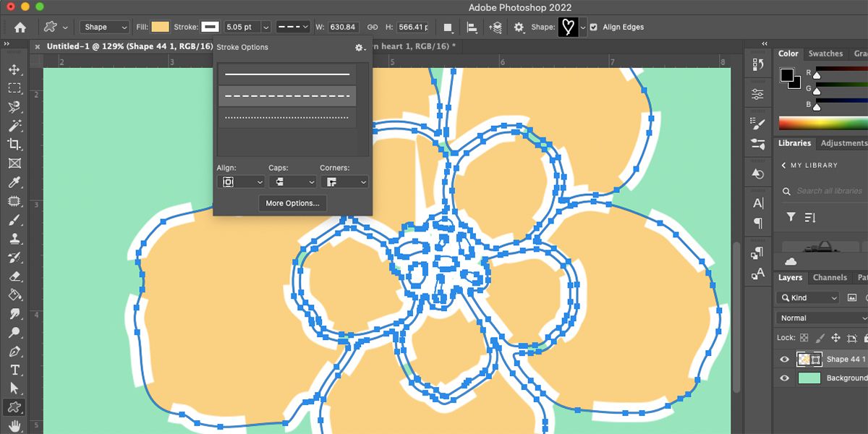
Task: Select the Paint Bucket tool
Action: 14,295
